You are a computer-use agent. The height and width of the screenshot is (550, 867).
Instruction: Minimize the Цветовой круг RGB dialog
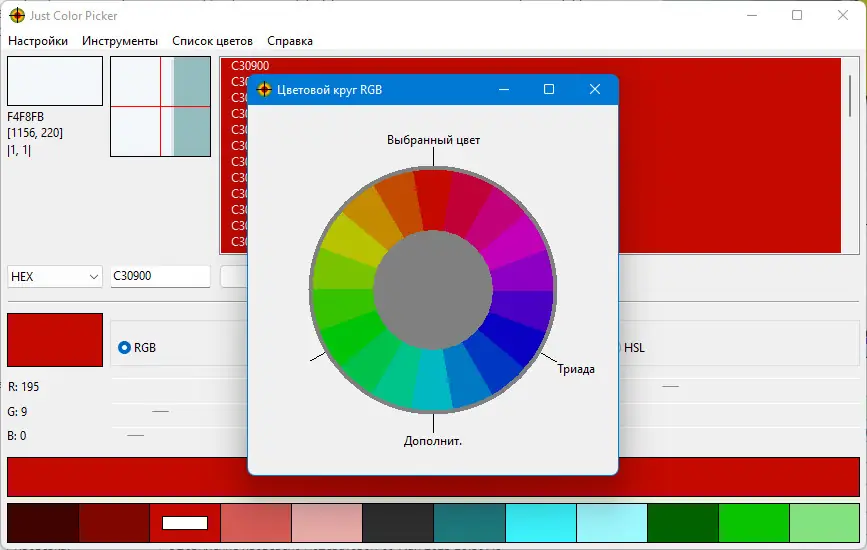(504, 89)
